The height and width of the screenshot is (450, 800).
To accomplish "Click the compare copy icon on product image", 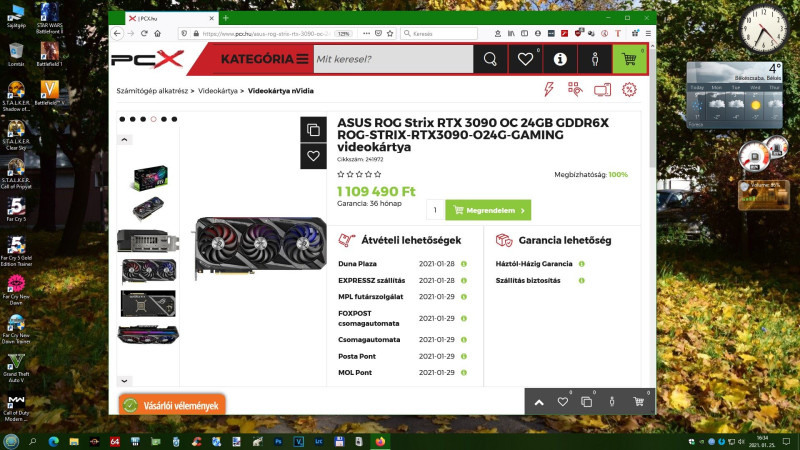I will pos(313,130).
